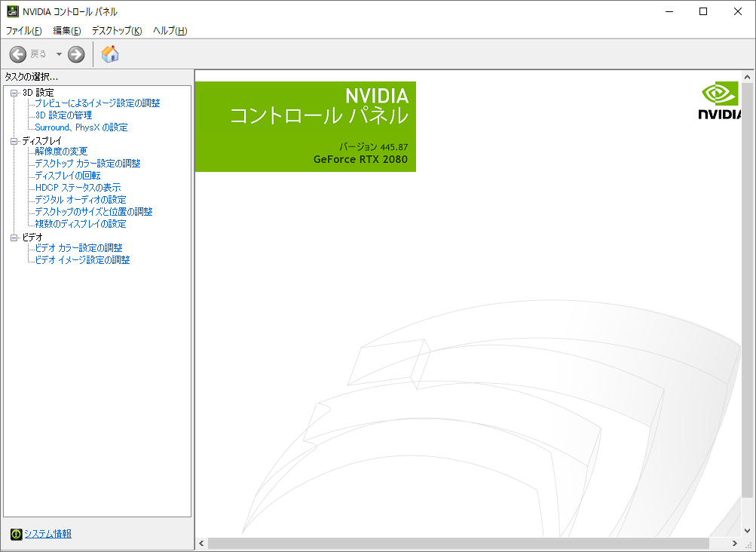
Task: Click the NVIDIA logo in top right
Action: 719,100
